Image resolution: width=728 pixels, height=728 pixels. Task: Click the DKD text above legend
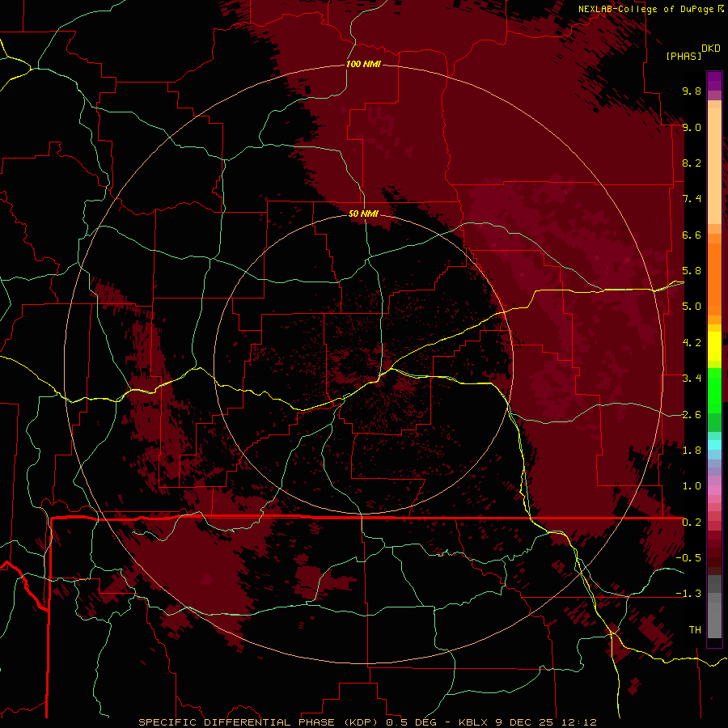pyautogui.click(x=711, y=49)
